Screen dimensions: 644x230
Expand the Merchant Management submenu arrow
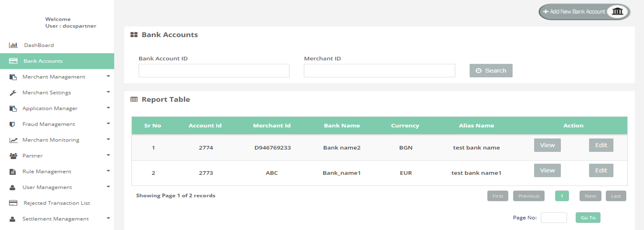click(x=108, y=76)
